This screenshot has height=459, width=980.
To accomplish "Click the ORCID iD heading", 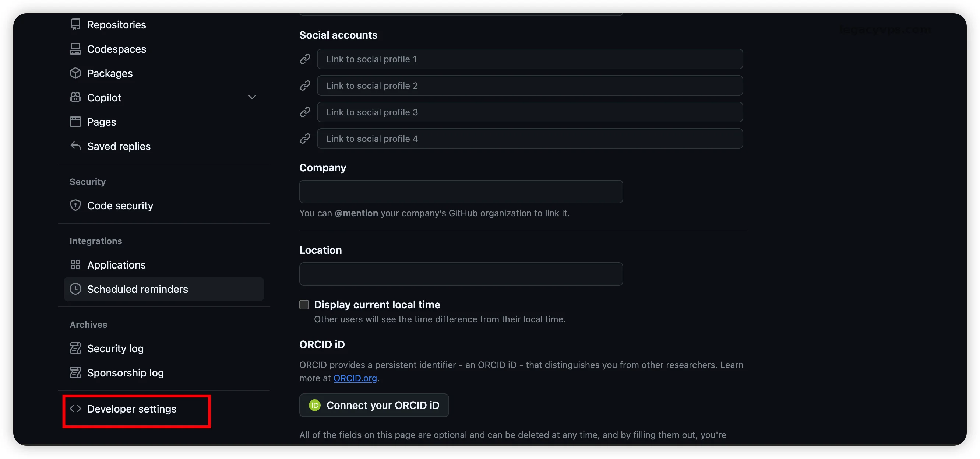I will point(322,344).
